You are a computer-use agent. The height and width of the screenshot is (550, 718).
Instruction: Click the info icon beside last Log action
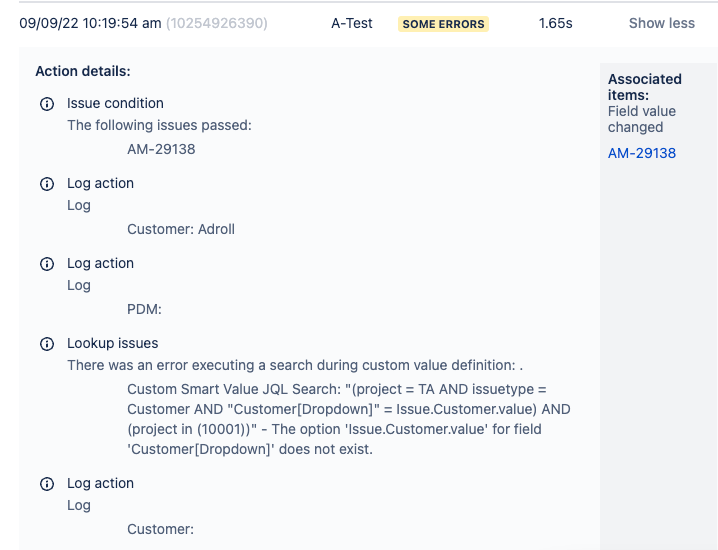point(45,484)
